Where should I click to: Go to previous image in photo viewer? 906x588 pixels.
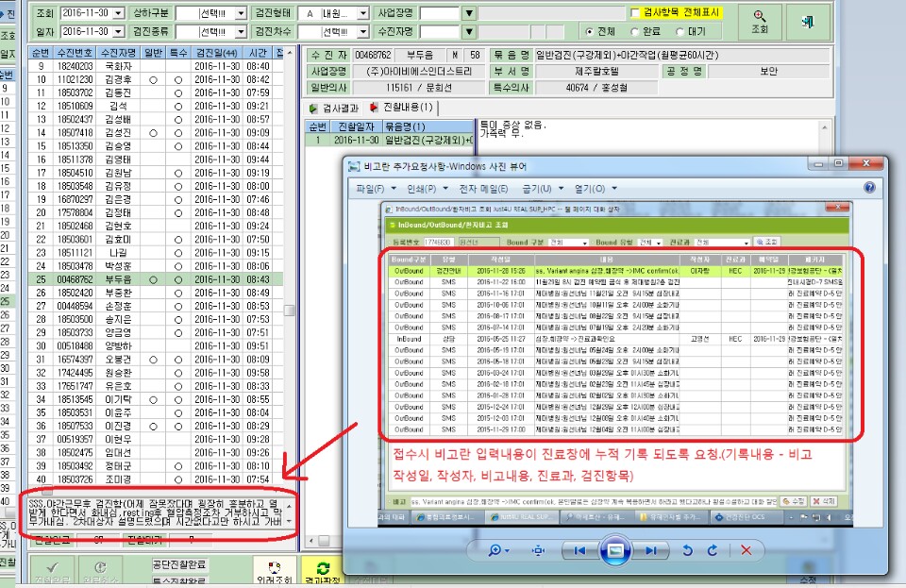[x=579, y=550]
